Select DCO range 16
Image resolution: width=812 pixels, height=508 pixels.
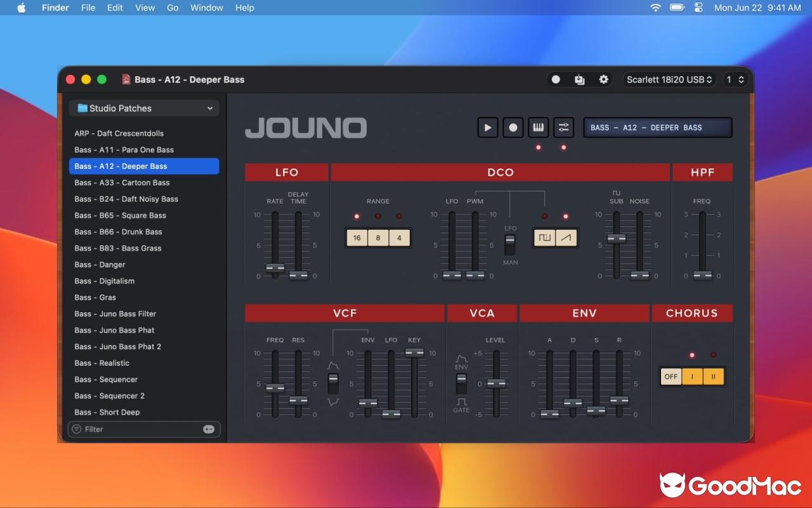pyautogui.click(x=357, y=237)
